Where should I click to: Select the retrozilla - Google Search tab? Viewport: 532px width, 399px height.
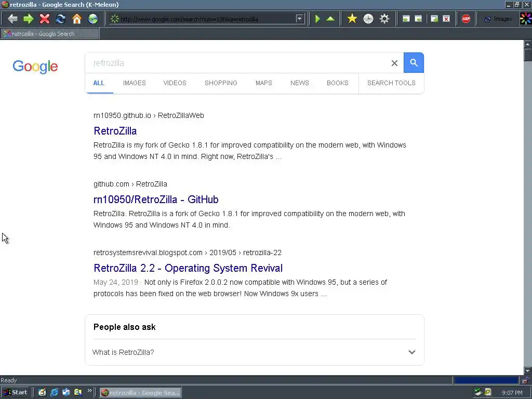[x=50, y=34]
